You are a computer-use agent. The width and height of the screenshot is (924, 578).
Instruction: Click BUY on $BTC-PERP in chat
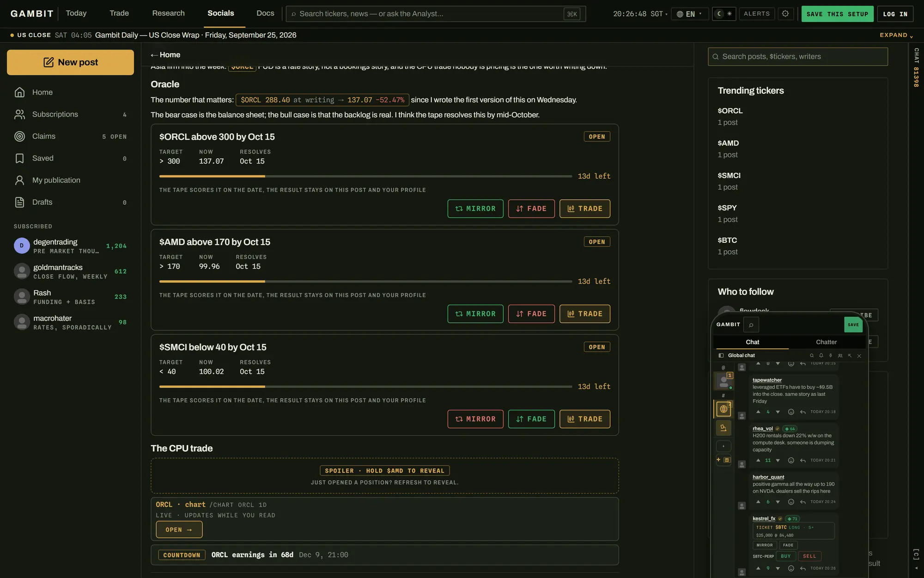coord(786,557)
